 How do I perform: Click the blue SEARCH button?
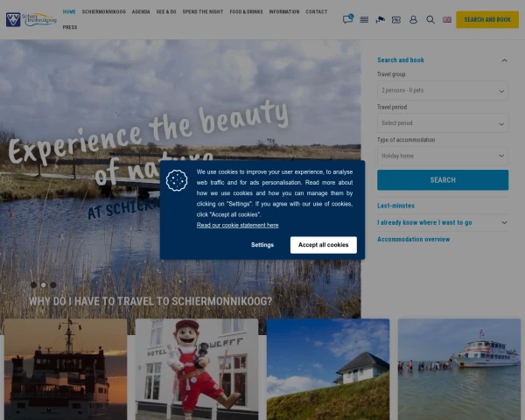coord(442,180)
